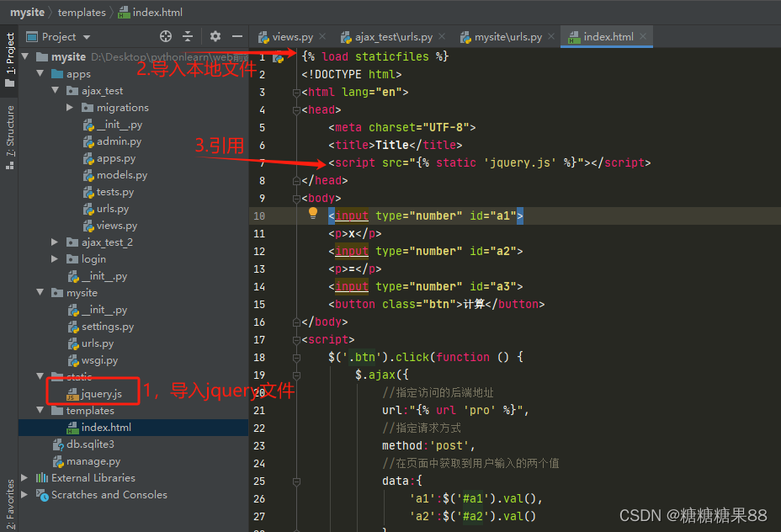Click index.html breadcrumb in navigation bar
Viewport: 781px width, 532px height.
click(151, 12)
